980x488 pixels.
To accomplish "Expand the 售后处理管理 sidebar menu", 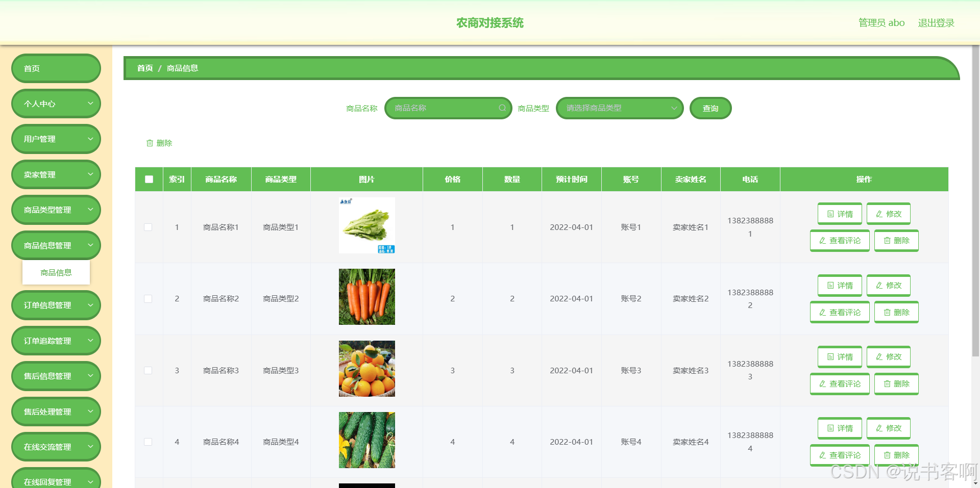I will [56, 412].
